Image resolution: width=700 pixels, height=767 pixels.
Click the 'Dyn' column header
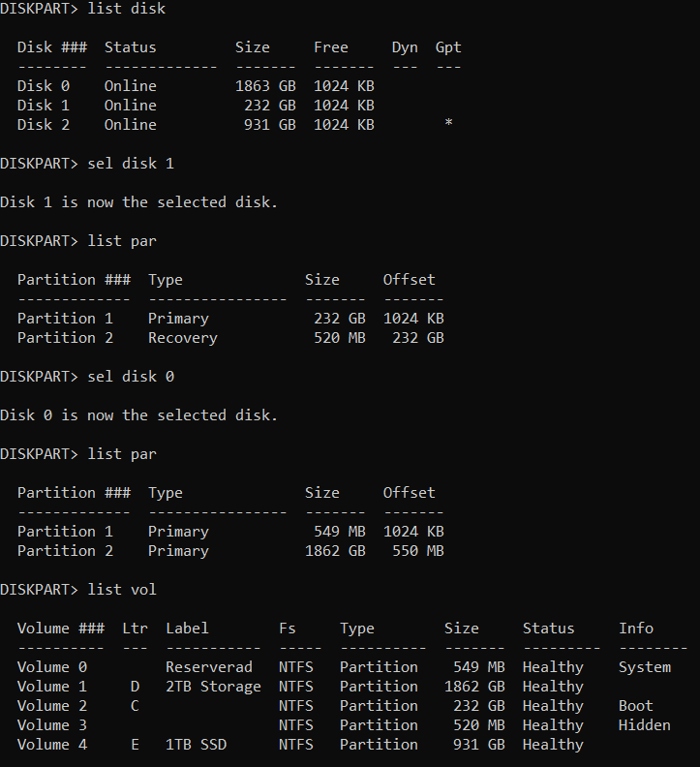[x=405, y=48]
